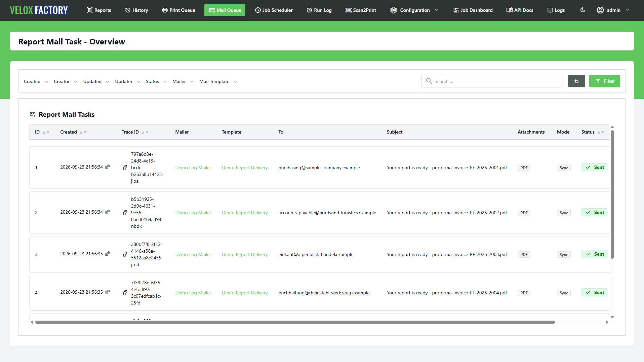
Task: Open the Run Log page
Action: coord(319,10)
